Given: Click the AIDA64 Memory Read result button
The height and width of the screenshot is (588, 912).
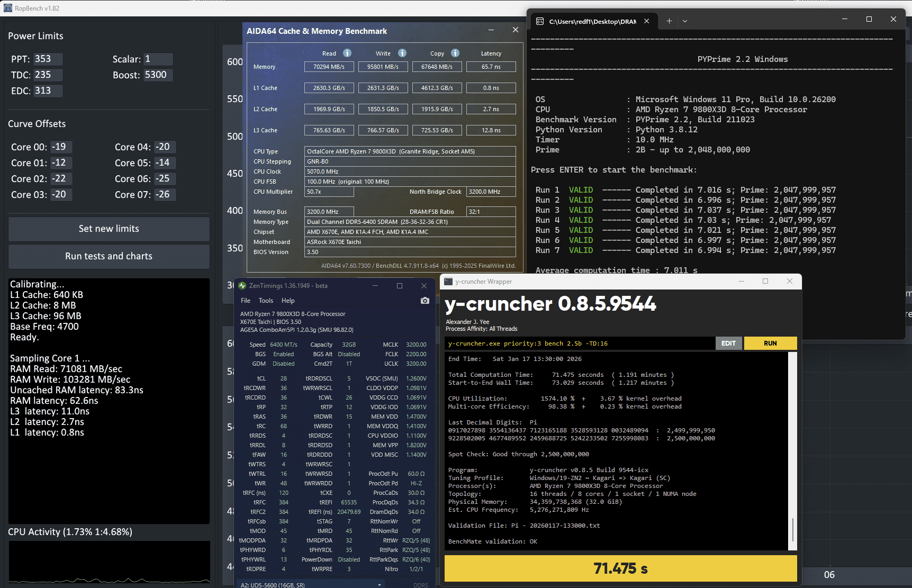Looking at the screenshot, I should point(329,67).
